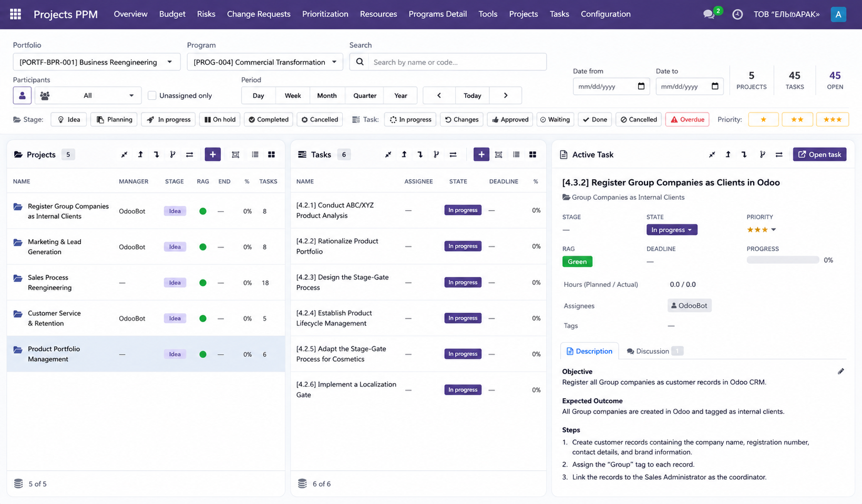862x504 pixels.
Task: Click the down-turn arrow in Projects panel
Action: (157, 155)
